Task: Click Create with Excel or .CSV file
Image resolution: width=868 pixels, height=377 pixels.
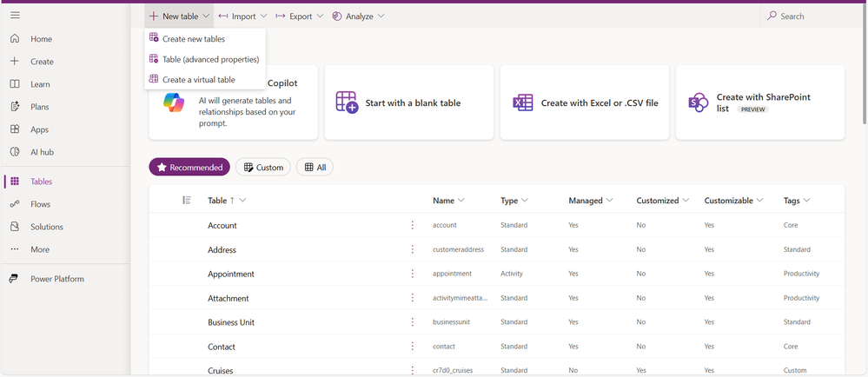Action: click(x=585, y=103)
